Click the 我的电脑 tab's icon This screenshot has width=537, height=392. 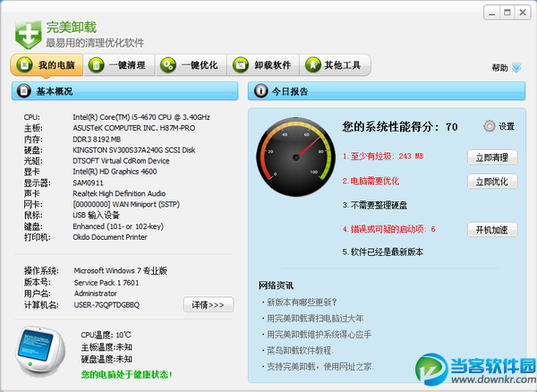tap(24, 64)
